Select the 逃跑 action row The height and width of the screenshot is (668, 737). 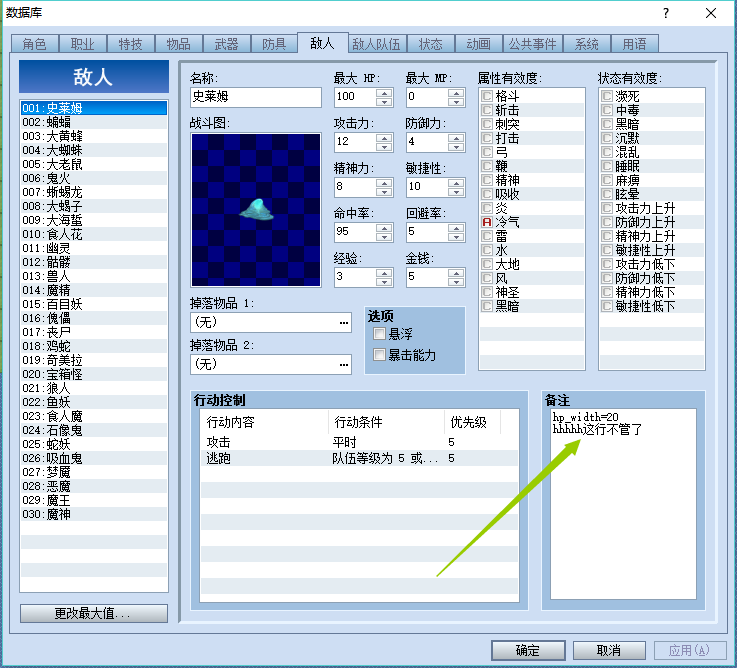point(360,458)
